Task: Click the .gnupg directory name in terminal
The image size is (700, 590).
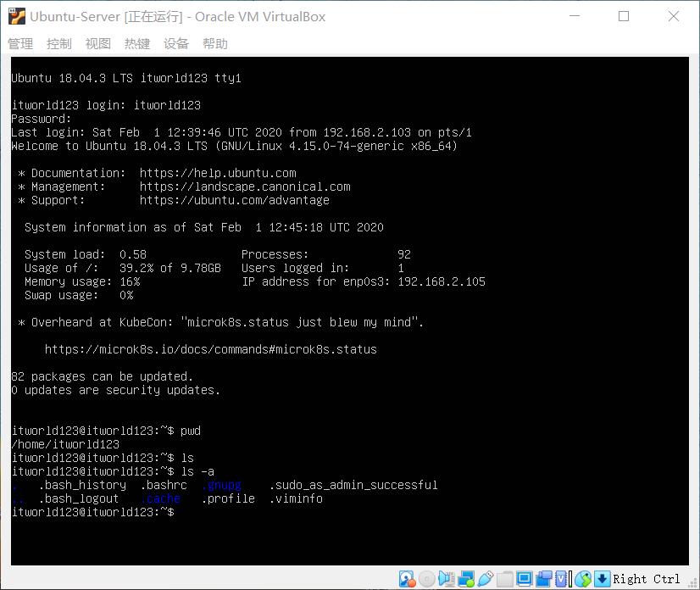Action: [222, 484]
